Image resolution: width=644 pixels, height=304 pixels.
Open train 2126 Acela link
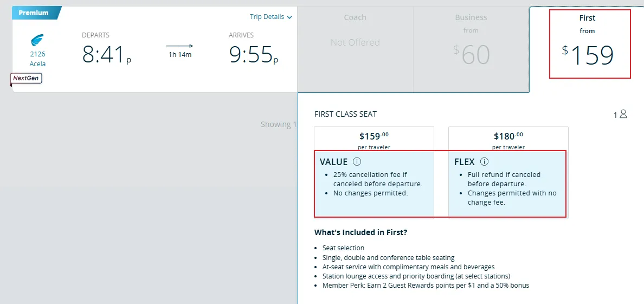pyautogui.click(x=37, y=59)
